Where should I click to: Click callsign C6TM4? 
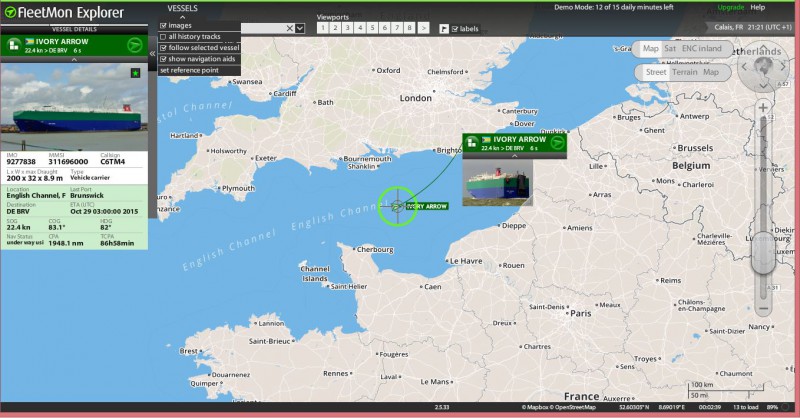113,162
